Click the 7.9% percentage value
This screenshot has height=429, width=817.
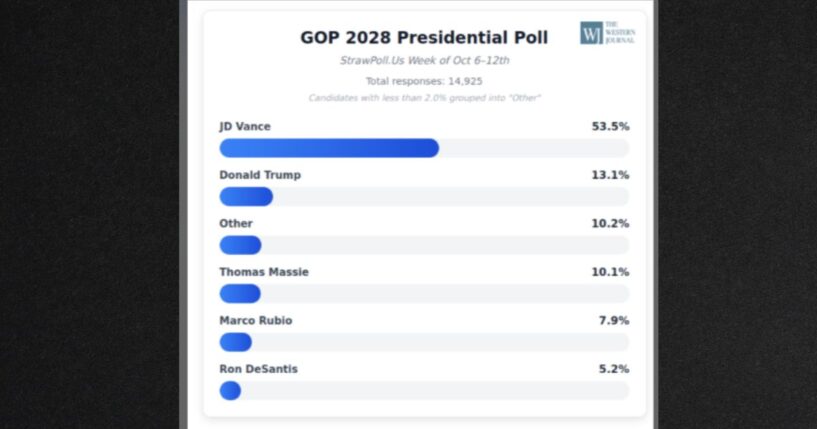[613, 321]
